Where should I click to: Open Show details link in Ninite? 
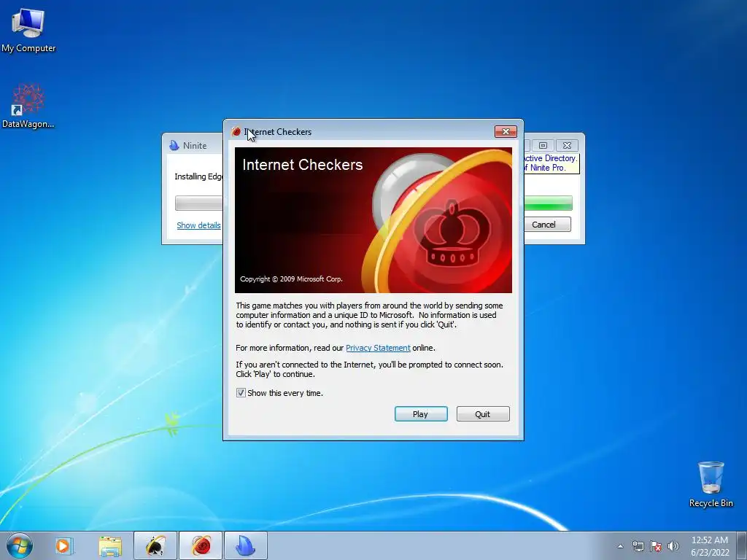click(198, 225)
